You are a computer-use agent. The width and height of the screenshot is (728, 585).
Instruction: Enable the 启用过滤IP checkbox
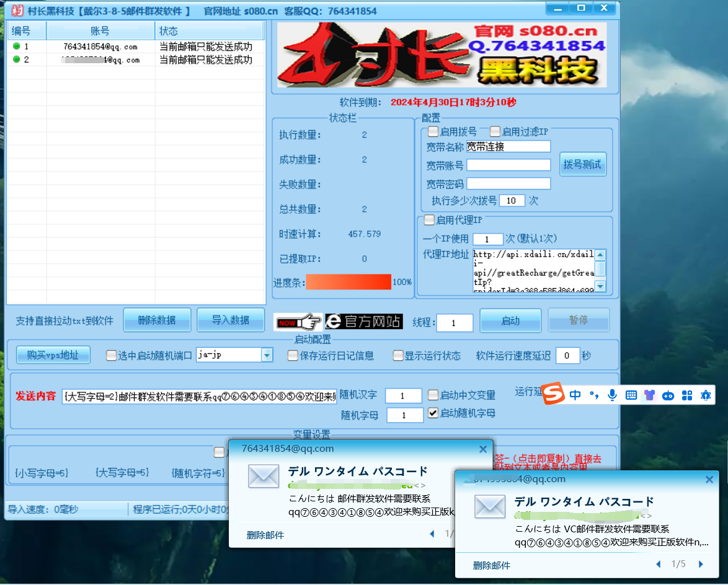(x=495, y=132)
